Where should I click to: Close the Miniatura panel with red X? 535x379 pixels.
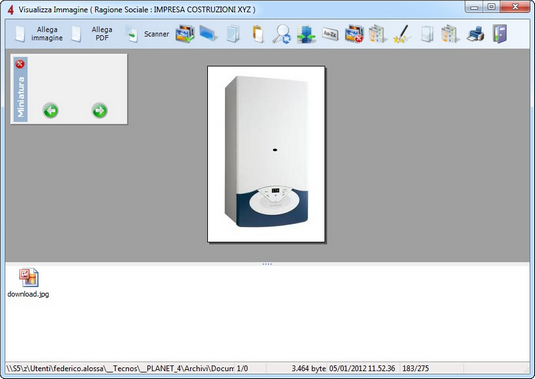[x=20, y=64]
